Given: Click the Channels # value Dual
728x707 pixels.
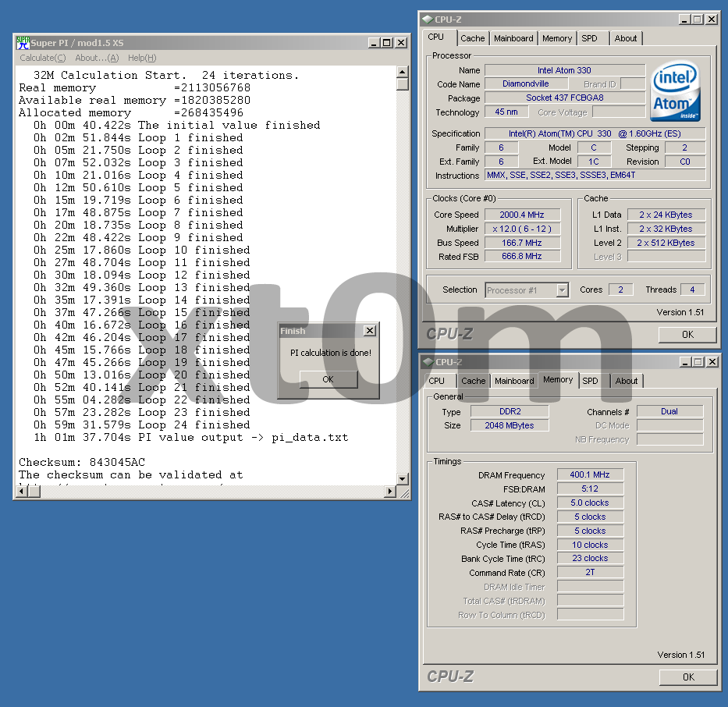Looking at the screenshot, I should click(x=670, y=412).
